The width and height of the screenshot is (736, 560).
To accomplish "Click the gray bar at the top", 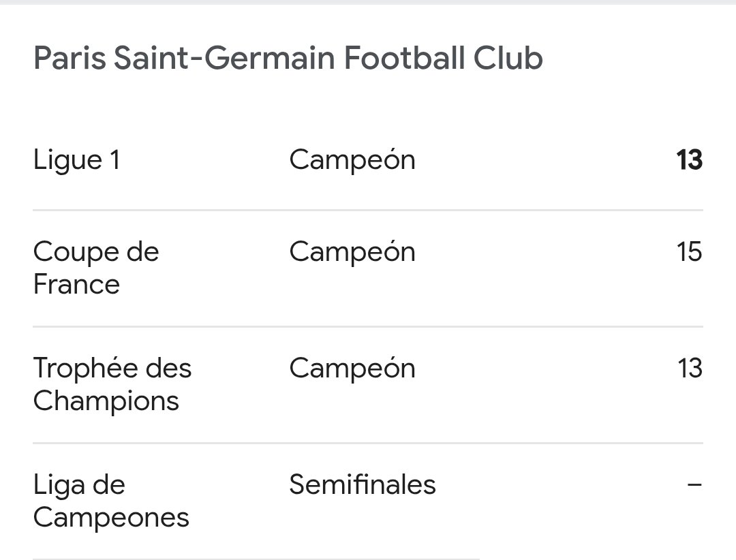I will 368,2.
